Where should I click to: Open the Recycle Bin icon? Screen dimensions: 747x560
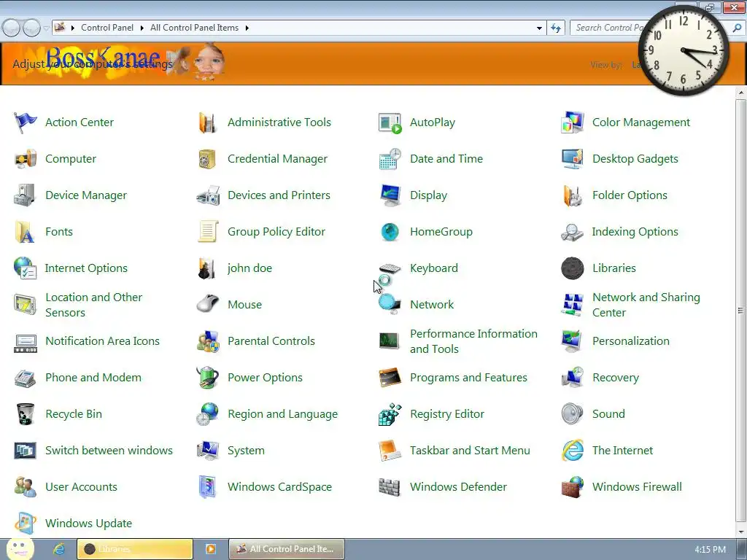(25, 414)
